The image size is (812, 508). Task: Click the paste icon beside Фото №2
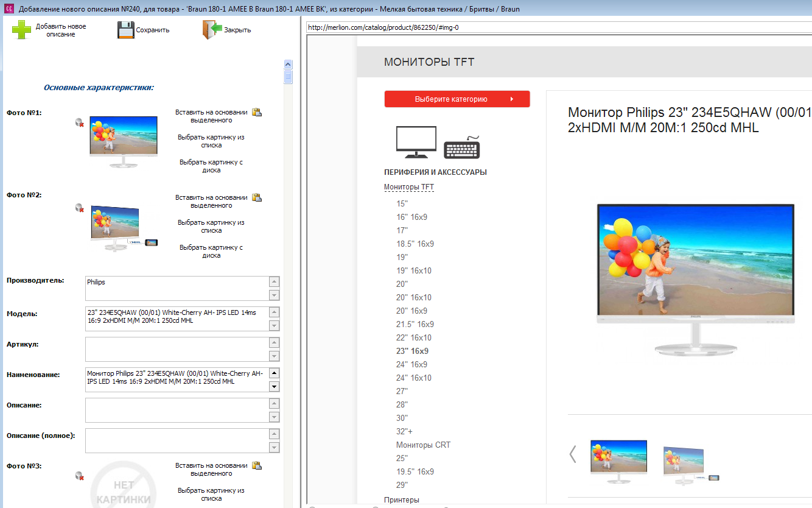[x=257, y=197]
